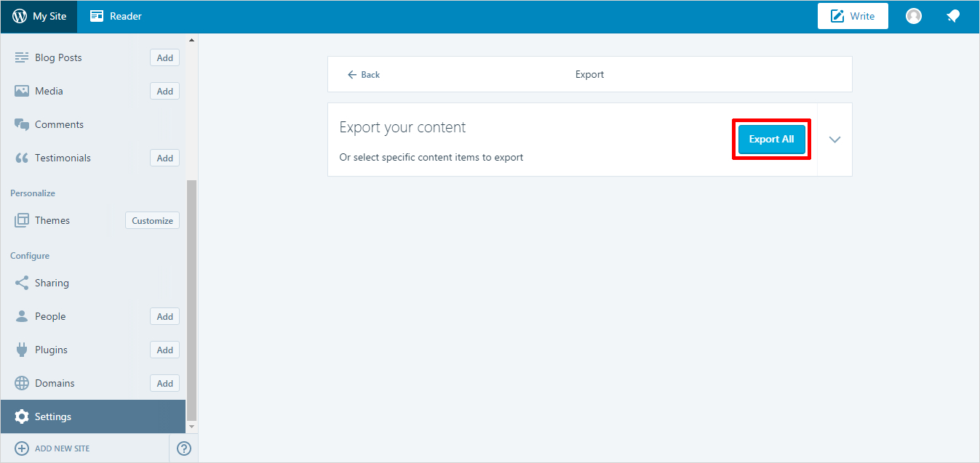Open Sharing from the sidebar

coord(52,283)
